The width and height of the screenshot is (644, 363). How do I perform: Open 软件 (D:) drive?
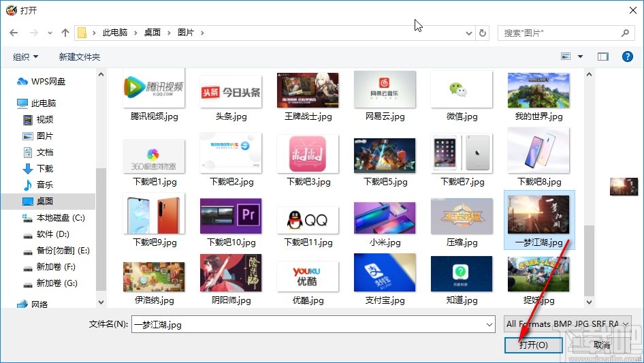(x=52, y=234)
